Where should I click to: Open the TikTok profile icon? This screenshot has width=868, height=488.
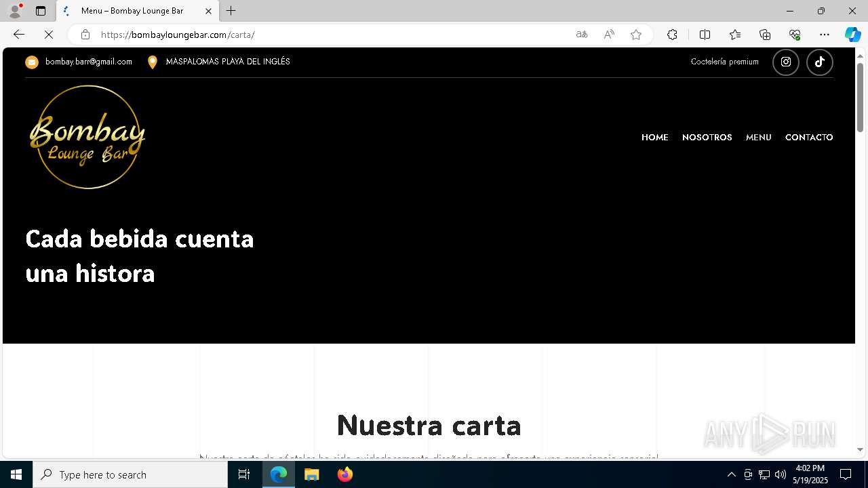coord(820,62)
